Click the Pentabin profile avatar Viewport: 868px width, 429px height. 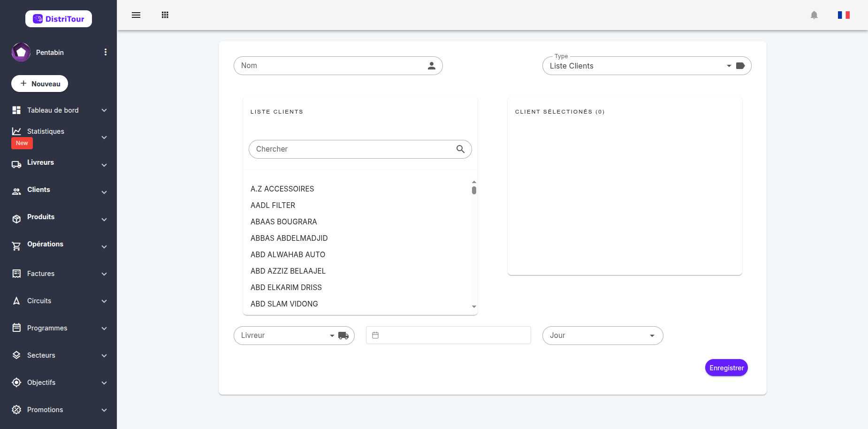[21, 52]
